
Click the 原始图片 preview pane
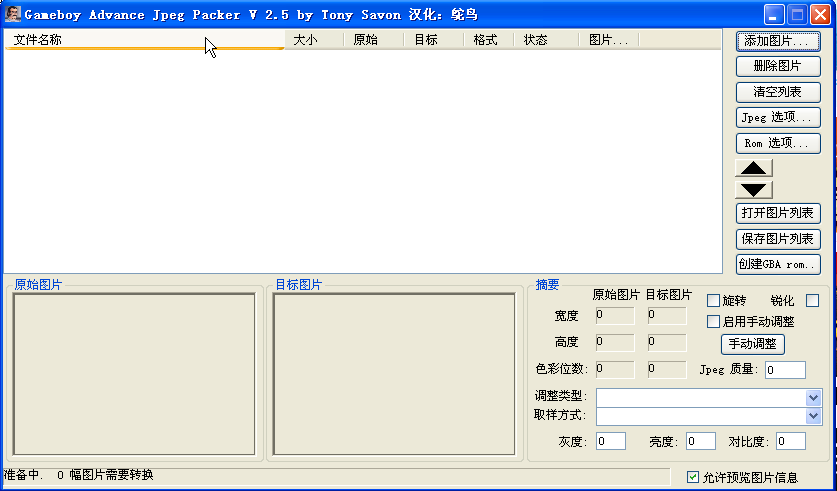pyautogui.click(x=134, y=374)
